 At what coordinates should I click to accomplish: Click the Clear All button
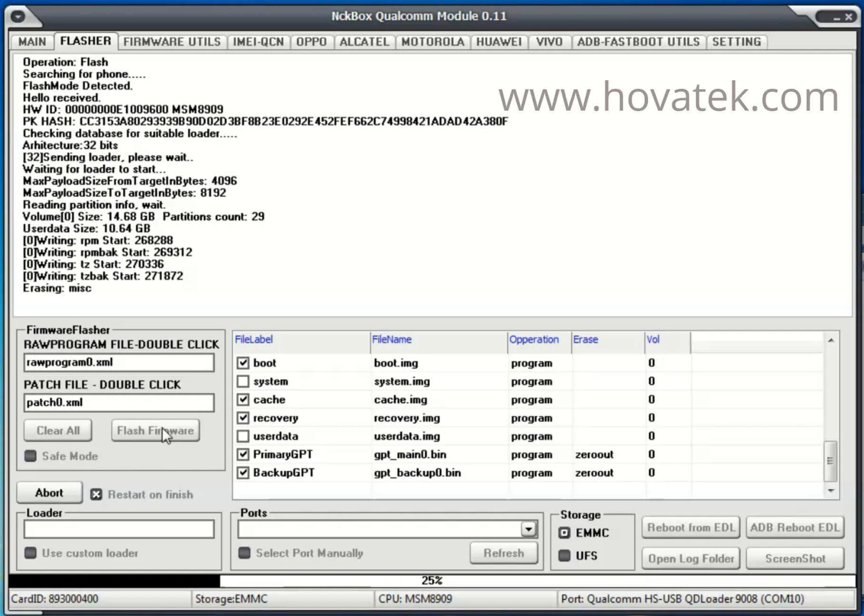pos(58,431)
